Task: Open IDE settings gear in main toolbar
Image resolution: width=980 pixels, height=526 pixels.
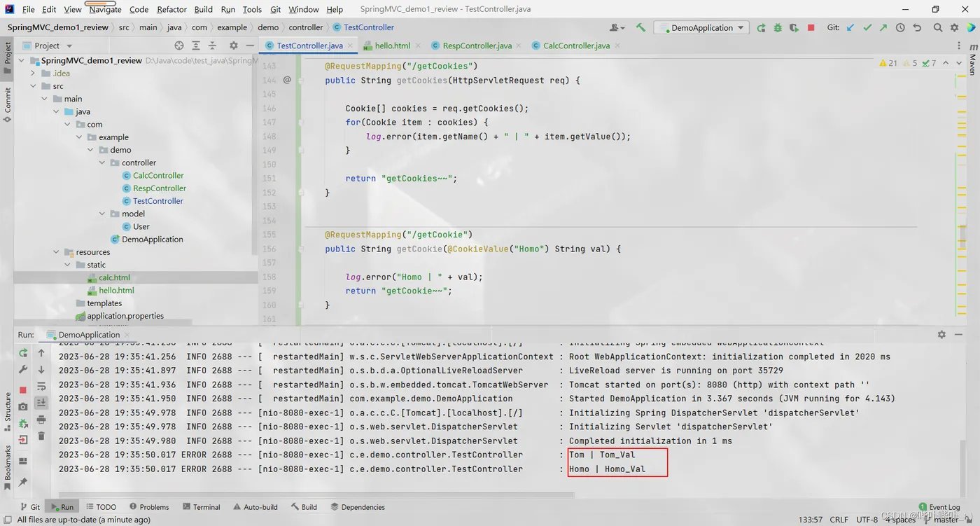Action: 954,27
